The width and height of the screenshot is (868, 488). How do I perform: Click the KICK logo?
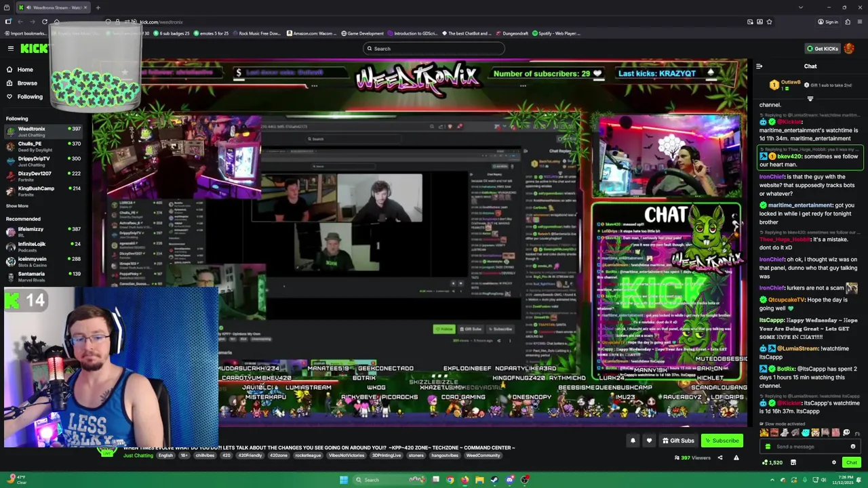click(34, 48)
